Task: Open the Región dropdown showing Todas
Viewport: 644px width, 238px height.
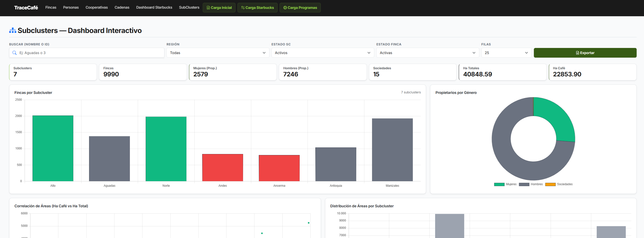Action: pos(218,53)
